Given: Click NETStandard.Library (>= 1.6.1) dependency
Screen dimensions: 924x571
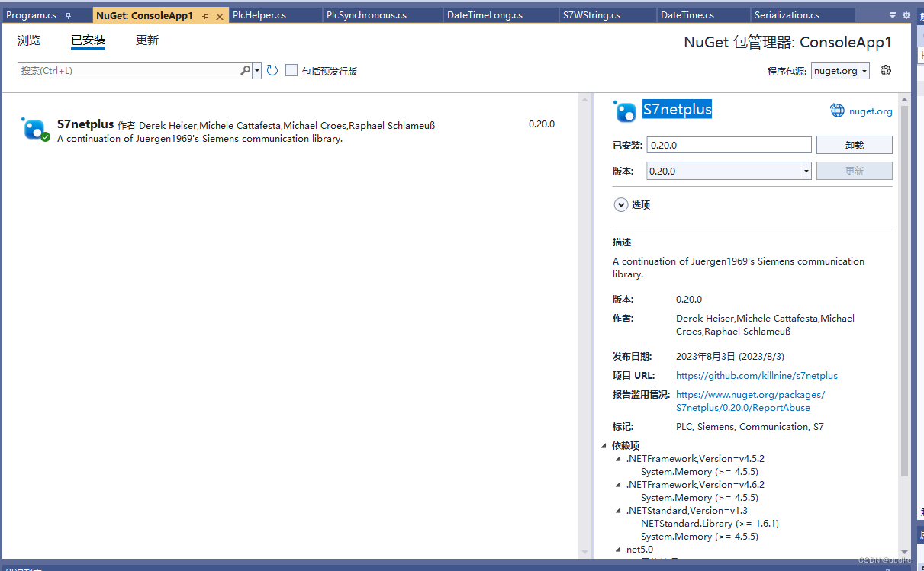Looking at the screenshot, I should [710, 524].
